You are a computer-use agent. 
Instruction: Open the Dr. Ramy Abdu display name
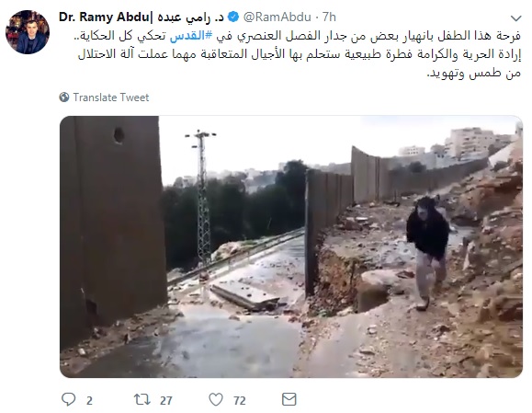[104, 17]
